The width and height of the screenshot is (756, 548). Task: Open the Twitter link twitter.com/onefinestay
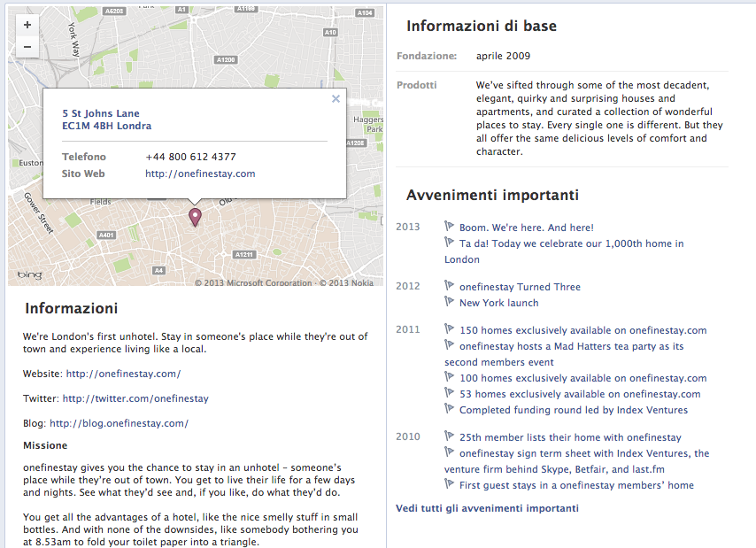click(x=135, y=398)
